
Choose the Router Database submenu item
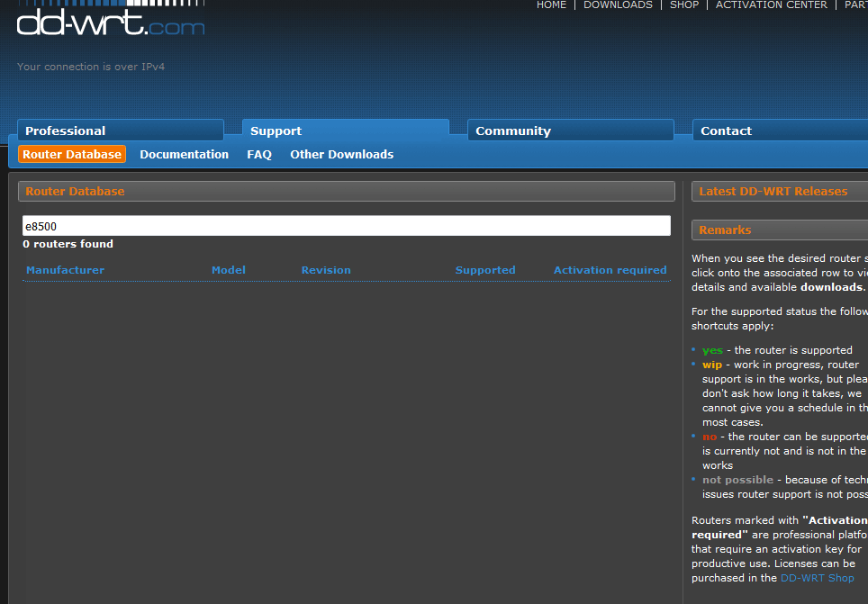(x=72, y=155)
